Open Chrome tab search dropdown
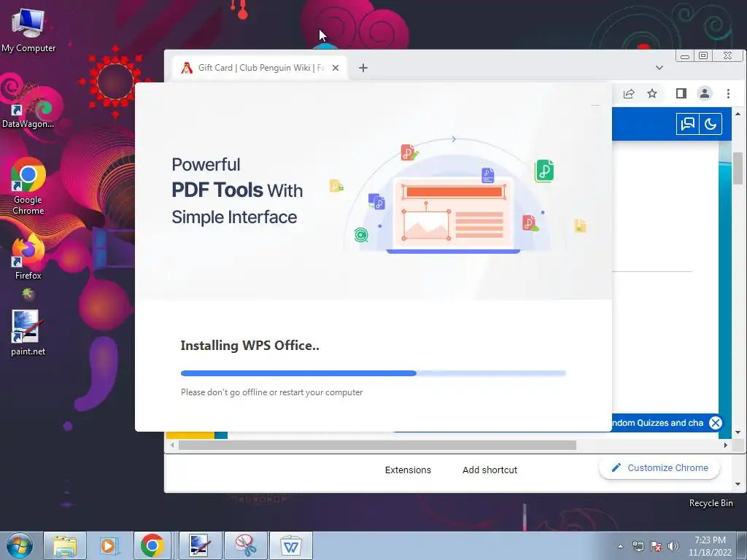This screenshot has height=560, width=747. (659, 68)
